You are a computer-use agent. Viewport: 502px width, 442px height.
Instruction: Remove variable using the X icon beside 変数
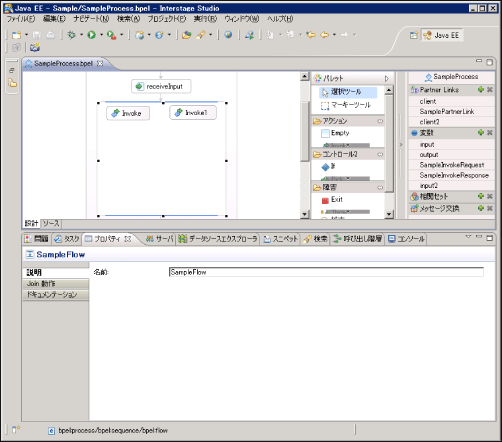click(490, 133)
